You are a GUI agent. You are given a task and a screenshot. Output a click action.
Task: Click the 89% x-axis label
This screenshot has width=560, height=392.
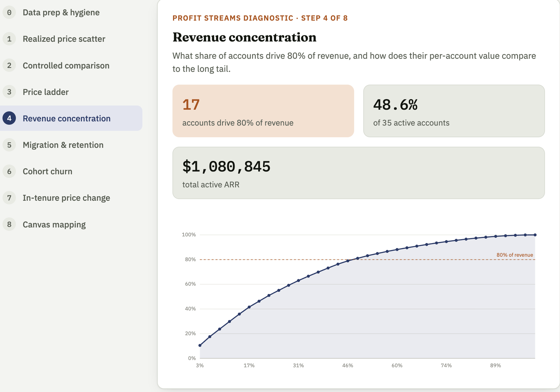click(495, 365)
